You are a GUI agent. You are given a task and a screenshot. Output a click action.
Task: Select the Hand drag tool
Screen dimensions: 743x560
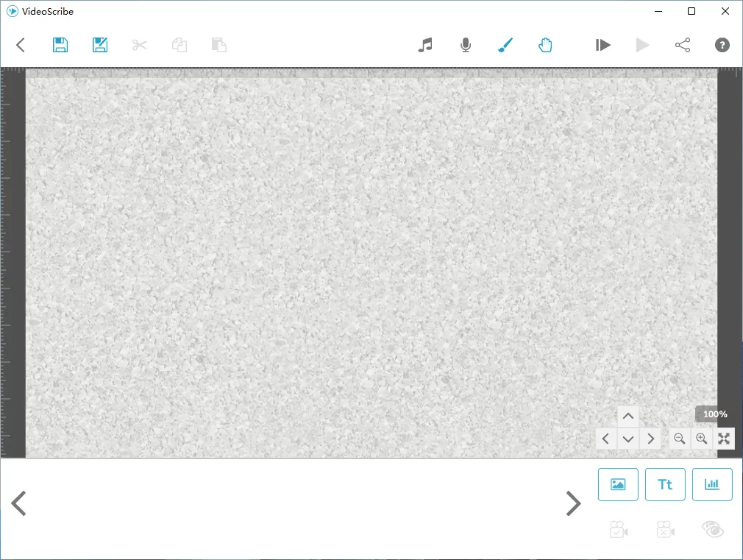point(545,45)
